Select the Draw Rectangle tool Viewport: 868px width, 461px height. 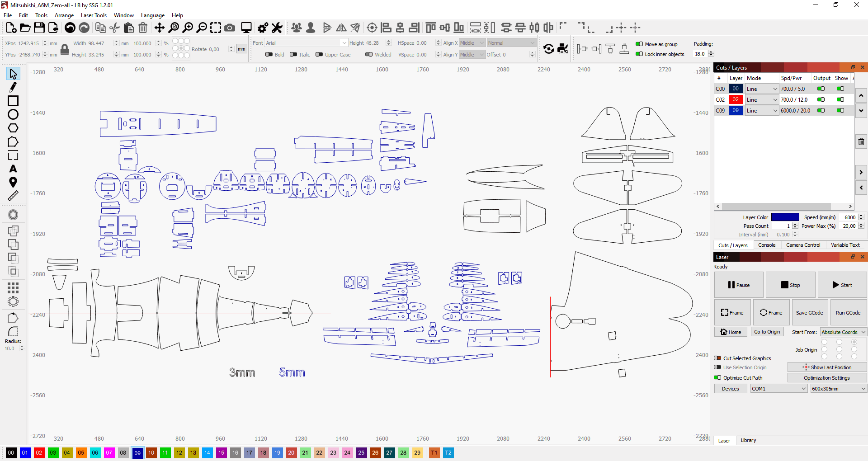pyautogui.click(x=13, y=101)
